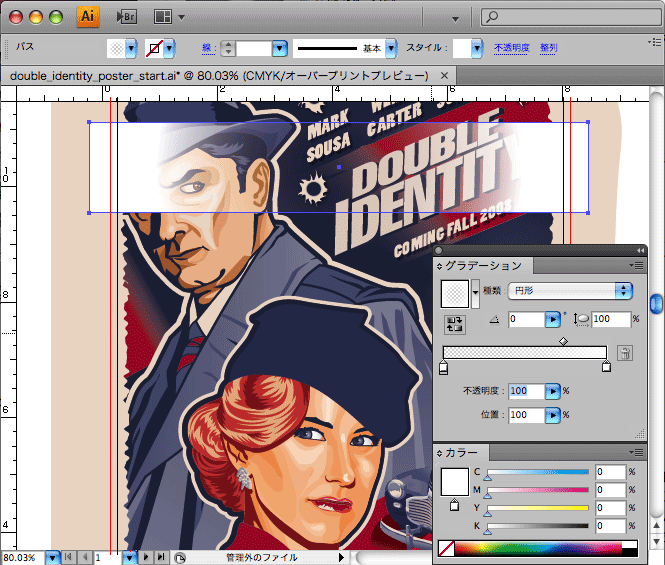Click the gradient 不透明度 input field

(526, 391)
